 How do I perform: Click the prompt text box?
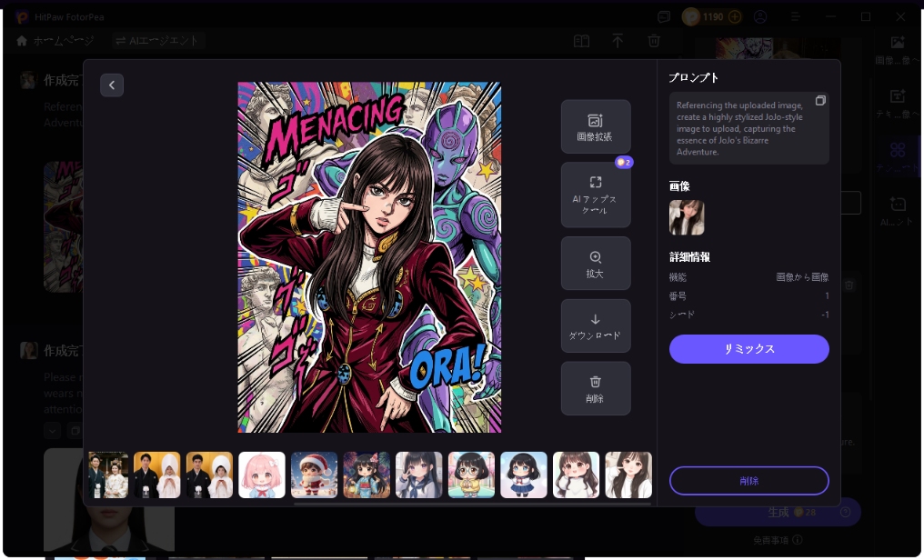click(x=749, y=128)
